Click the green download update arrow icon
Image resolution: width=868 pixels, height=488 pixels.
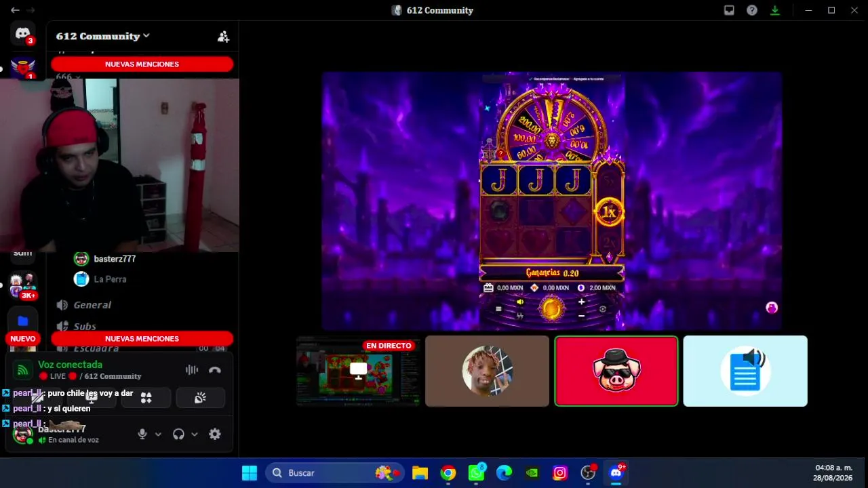[x=775, y=10]
